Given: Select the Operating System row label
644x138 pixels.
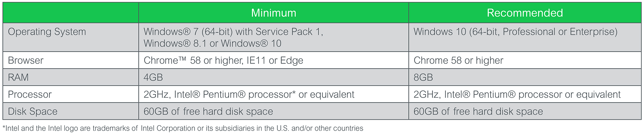Looking at the screenshot, I should click(47, 32).
